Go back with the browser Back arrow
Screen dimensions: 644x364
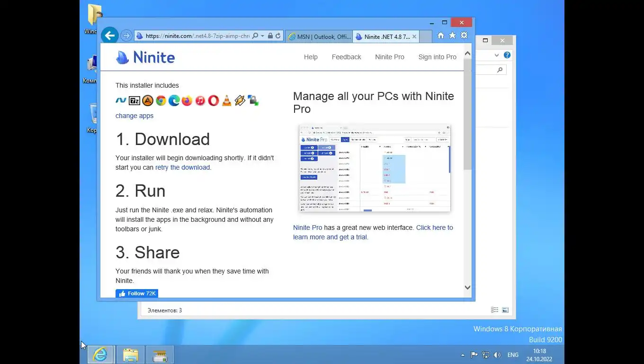point(109,36)
